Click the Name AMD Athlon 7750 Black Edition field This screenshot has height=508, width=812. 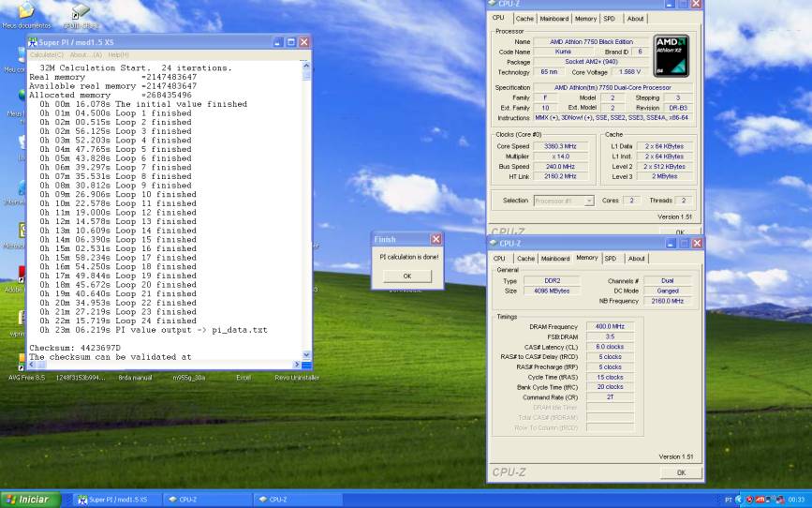(591, 41)
